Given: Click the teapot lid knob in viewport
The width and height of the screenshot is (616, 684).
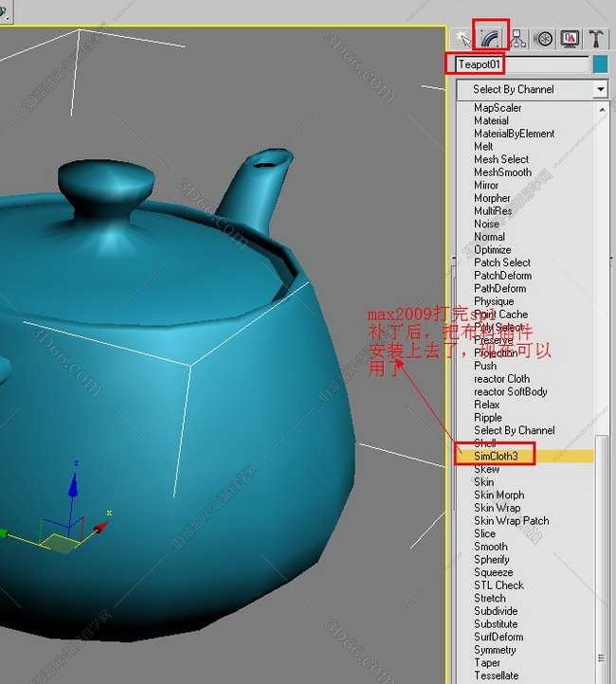Looking at the screenshot, I should click(105, 180).
